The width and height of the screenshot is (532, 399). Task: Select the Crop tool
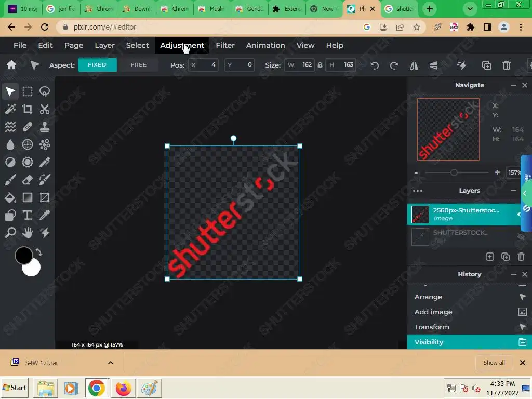(28, 109)
